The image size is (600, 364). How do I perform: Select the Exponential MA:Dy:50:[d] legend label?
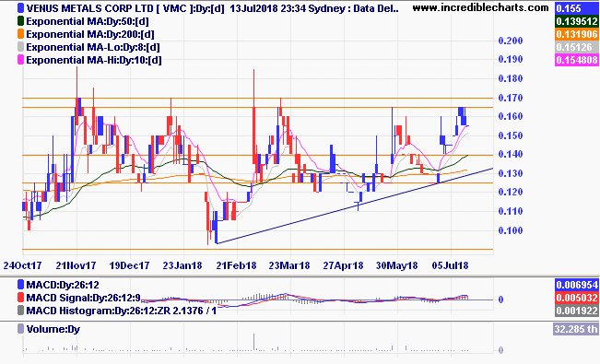(88, 21)
